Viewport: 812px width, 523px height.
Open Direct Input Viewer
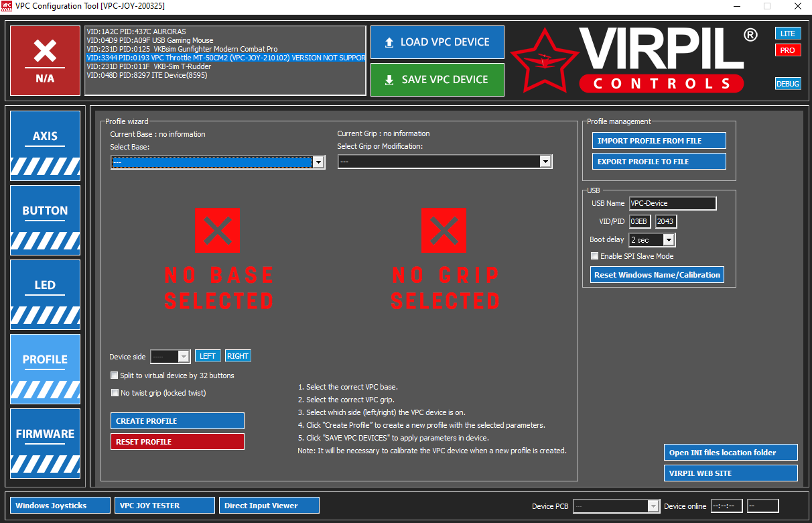[269, 506]
